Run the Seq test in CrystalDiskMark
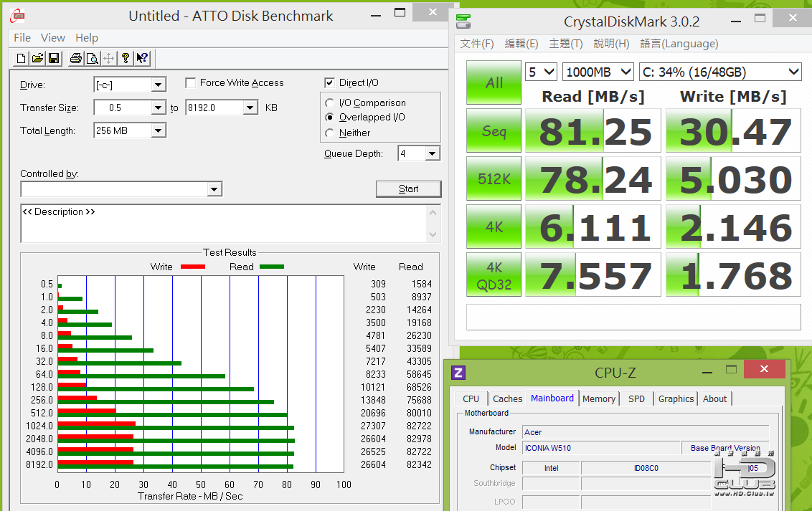This screenshot has height=511, width=812. click(494, 131)
